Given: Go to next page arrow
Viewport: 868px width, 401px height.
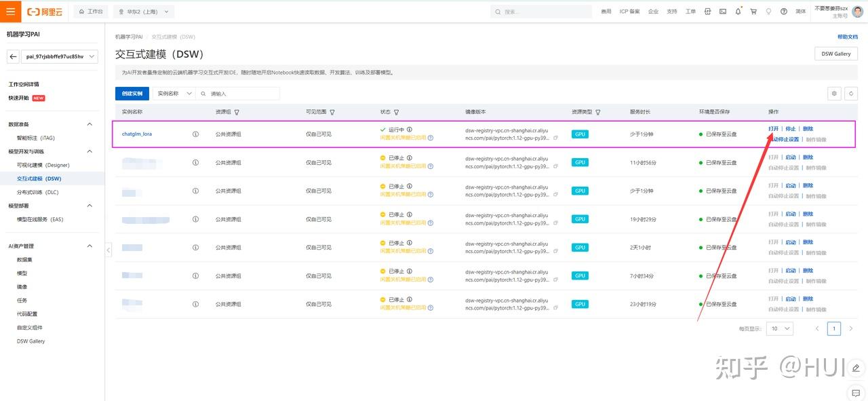Looking at the screenshot, I should coord(851,328).
